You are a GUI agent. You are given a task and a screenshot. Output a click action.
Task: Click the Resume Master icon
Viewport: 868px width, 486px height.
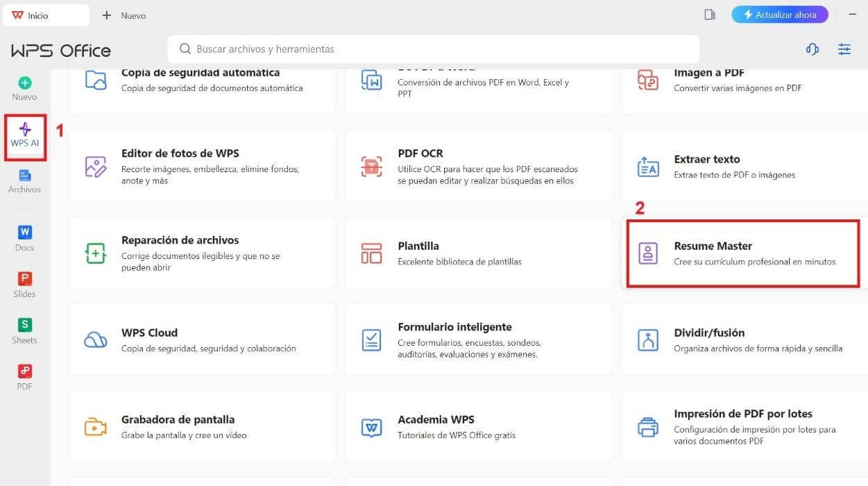[648, 253]
